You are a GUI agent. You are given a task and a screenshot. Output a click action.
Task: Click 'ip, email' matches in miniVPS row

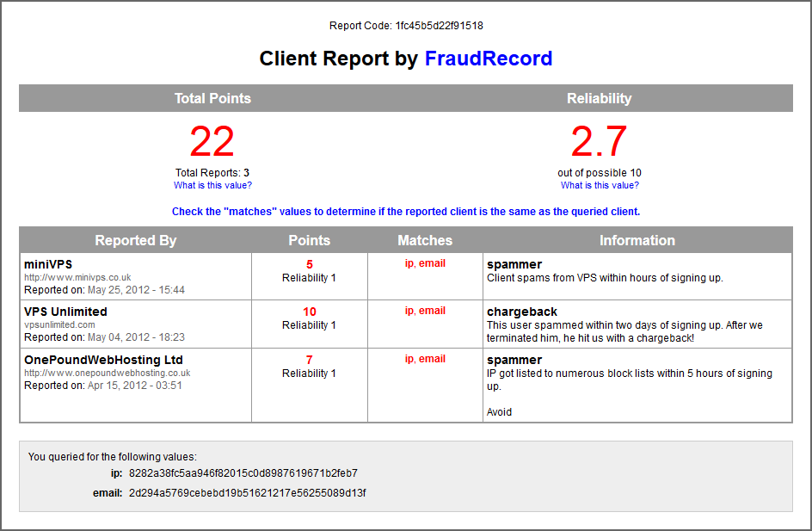pos(425,263)
